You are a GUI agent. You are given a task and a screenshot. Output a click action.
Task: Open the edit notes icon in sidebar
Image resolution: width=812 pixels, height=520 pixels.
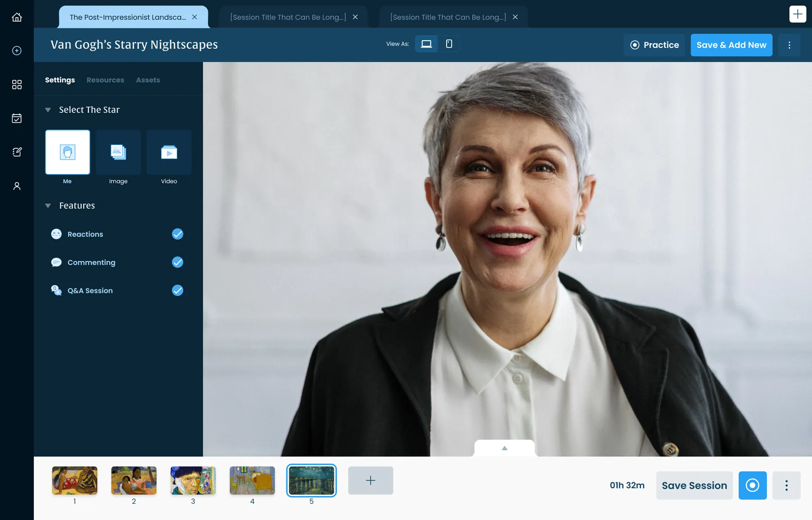click(17, 152)
